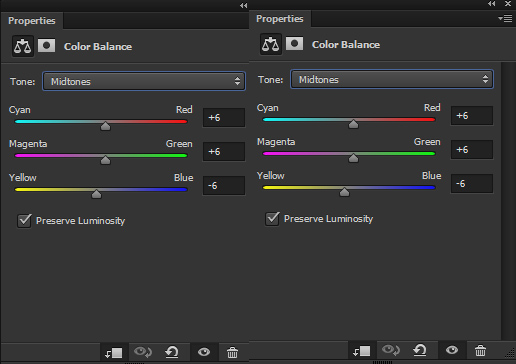The width and height of the screenshot is (516, 364).
Task: Click Magenta-Green value field in right panel
Action: coord(472,149)
